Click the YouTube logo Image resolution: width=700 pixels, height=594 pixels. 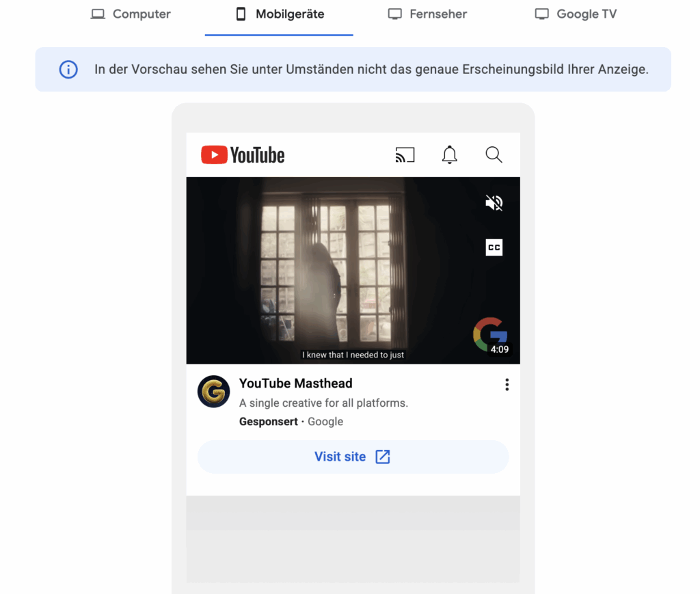point(243,154)
